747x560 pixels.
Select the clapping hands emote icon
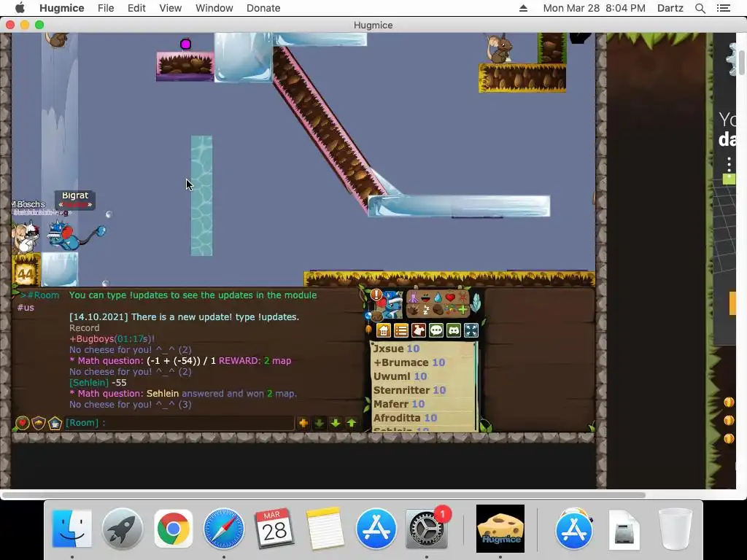tap(414, 311)
